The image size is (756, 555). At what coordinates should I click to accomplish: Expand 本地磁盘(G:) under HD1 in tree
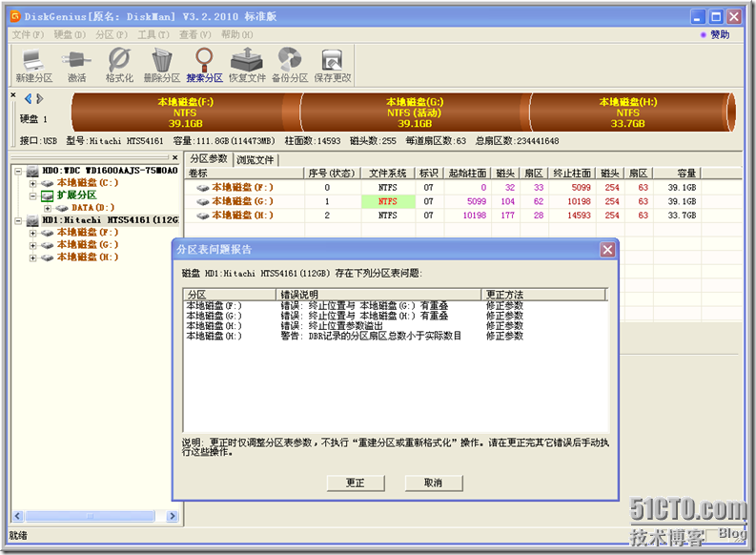(32, 245)
